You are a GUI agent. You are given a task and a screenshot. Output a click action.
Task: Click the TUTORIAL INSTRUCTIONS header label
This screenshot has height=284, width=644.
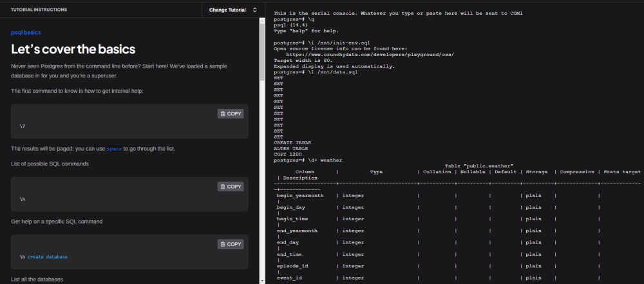point(39,10)
